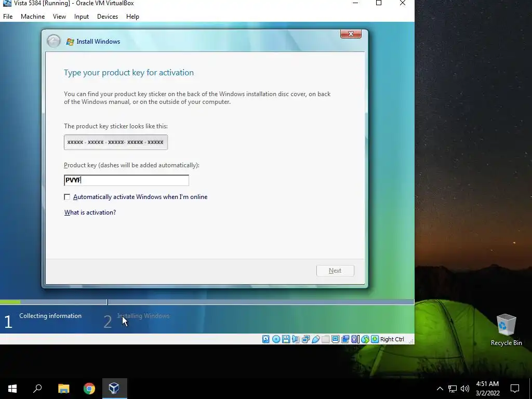Click the optical disc icon in VirtualBox status bar
The height and width of the screenshot is (399, 532).
coord(276,339)
